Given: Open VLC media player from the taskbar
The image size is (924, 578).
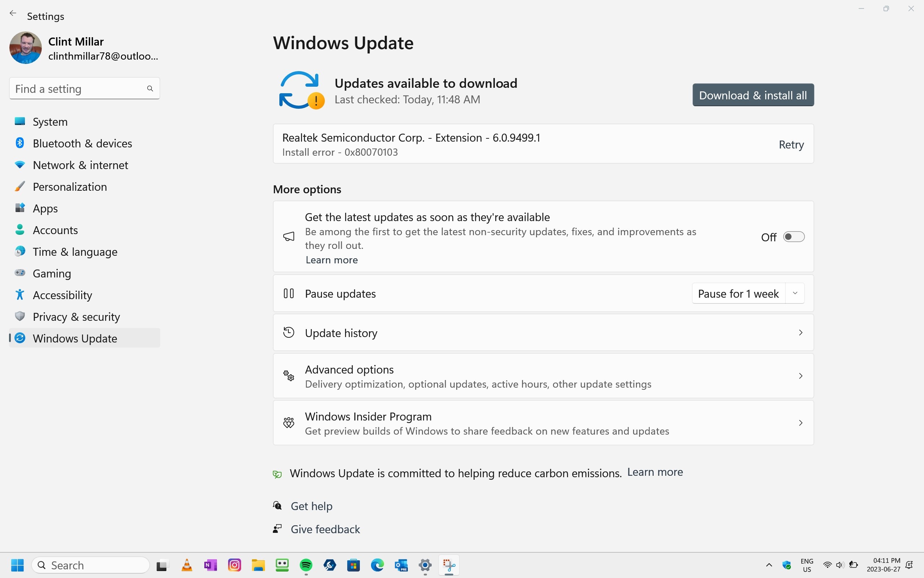Looking at the screenshot, I should (x=187, y=565).
